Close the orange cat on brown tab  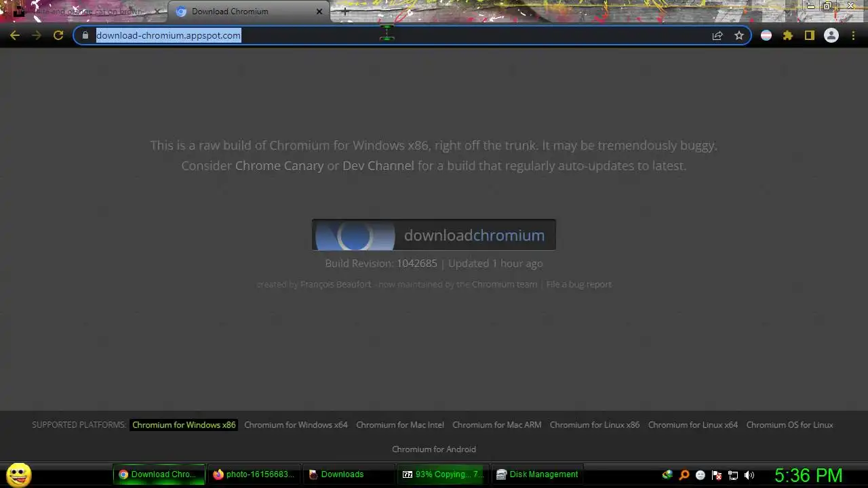click(157, 12)
